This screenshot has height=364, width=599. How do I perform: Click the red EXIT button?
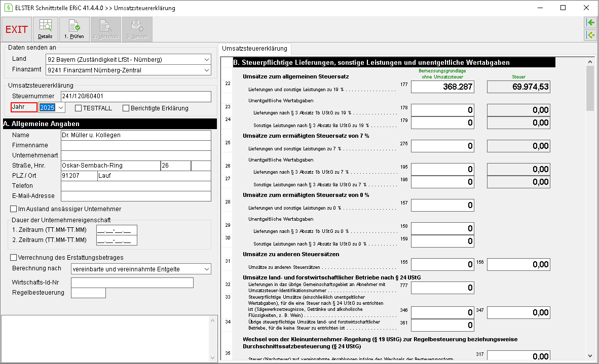(16, 29)
